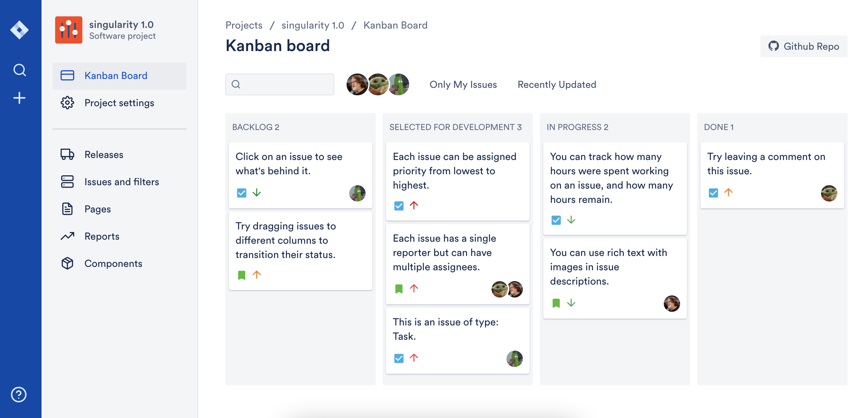Filter by the first user avatar
Viewport: 868px width, 418px height.
coord(356,84)
